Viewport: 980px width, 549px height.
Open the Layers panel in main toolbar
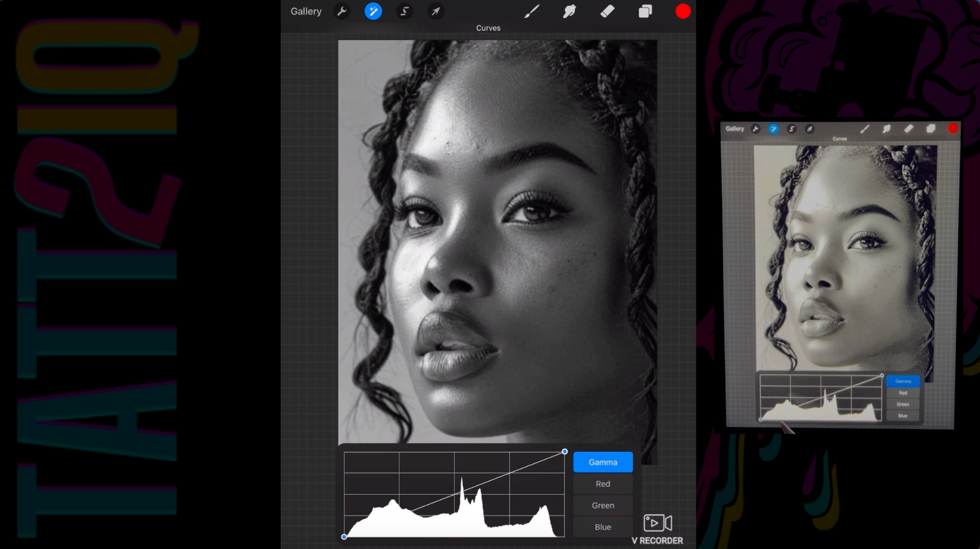[645, 11]
